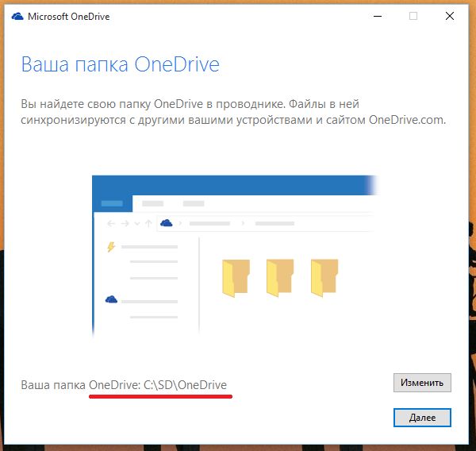Click the back arrow in illustrated explorer
Image resolution: width=476 pixels, height=451 pixels.
coord(112,224)
